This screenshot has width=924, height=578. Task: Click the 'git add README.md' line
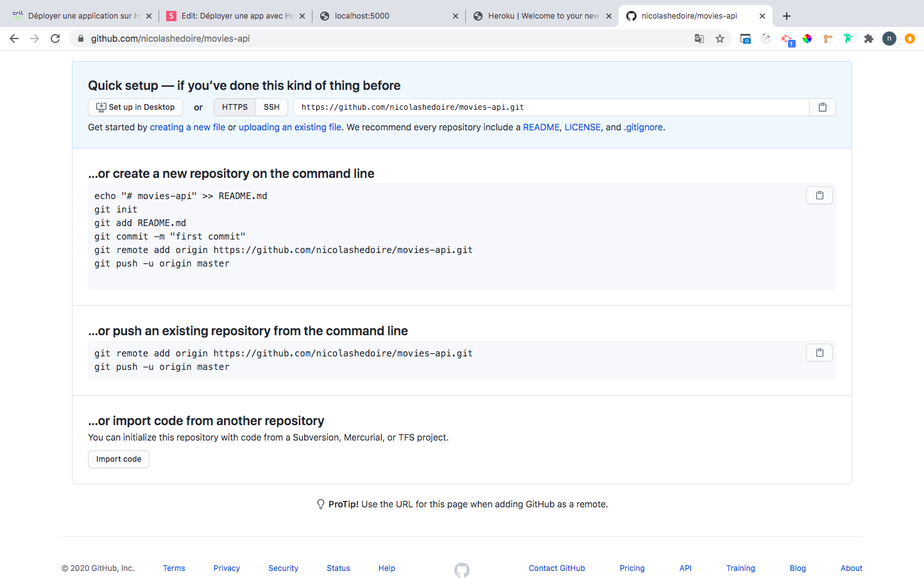pyautogui.click(x=140, y=223)
